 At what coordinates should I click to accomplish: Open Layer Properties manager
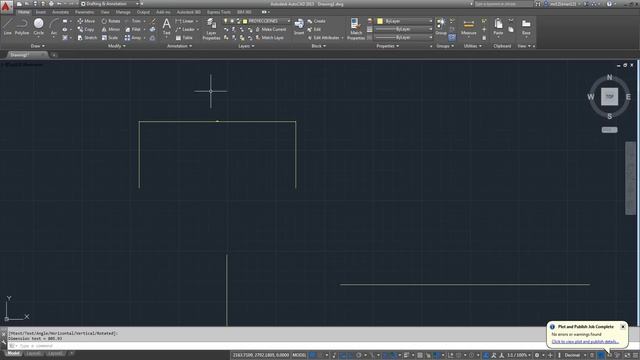tap(211, 29)
